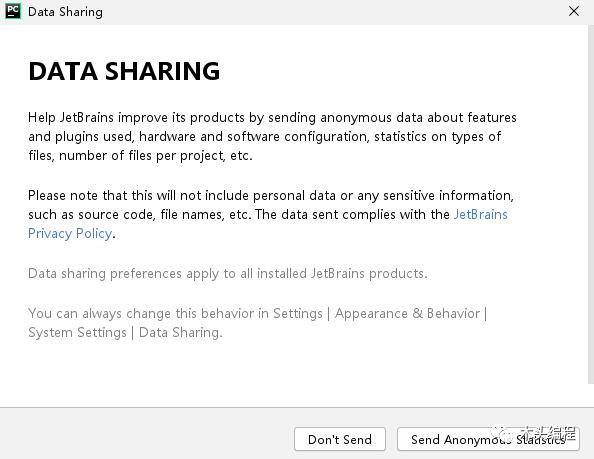Viewport: 594px width, 459px height.
Task: Click the DATA SHARING heading
Action: (124, 71)
